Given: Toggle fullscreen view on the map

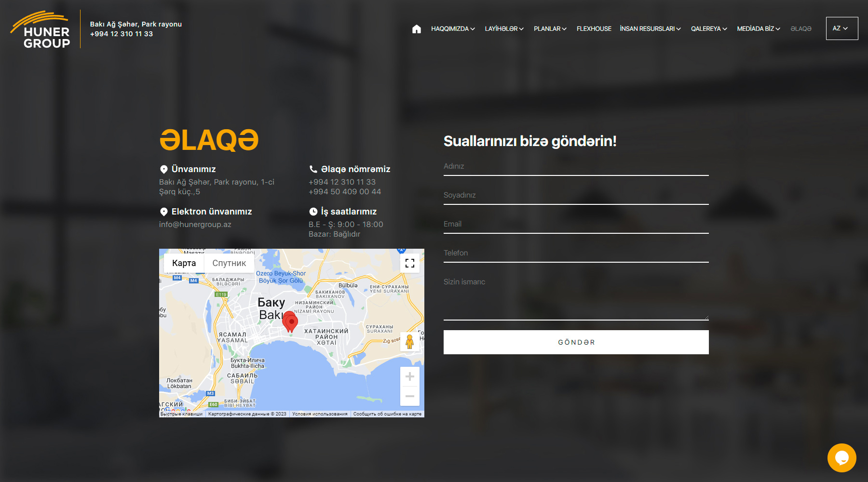Looking at the screenshot, I should click(410, 263).
